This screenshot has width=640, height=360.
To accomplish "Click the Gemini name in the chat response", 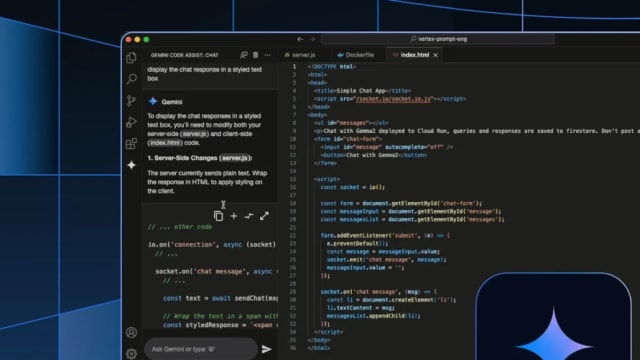I will pos(172,102).
